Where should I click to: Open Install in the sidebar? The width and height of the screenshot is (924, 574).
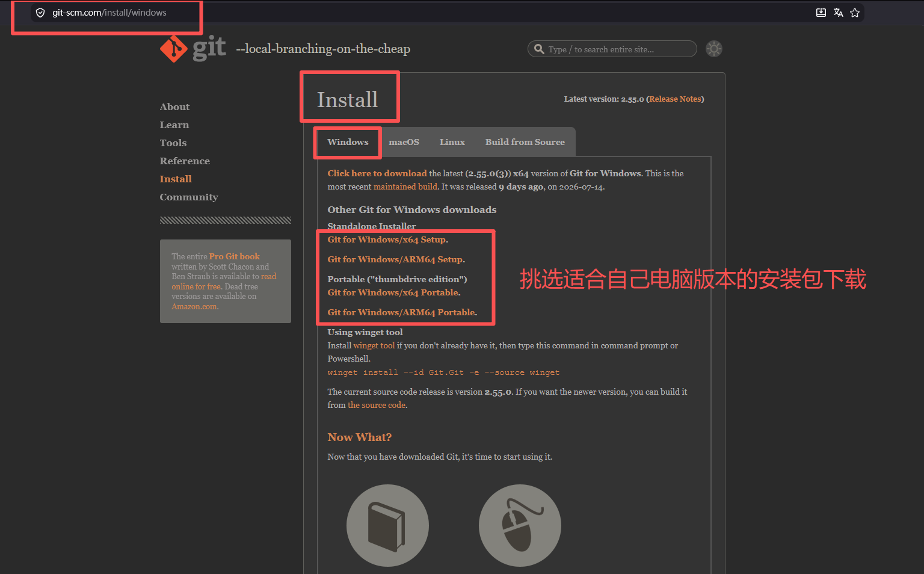pos(176,179)
